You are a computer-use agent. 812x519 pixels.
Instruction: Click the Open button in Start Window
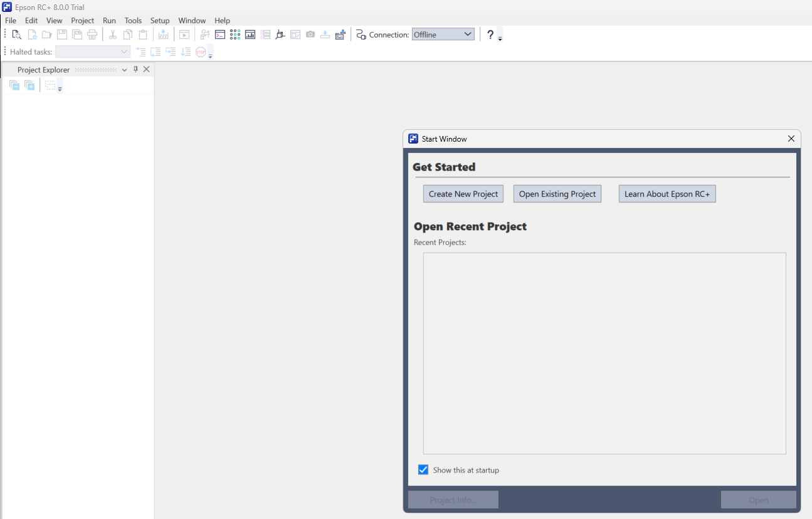[x=759, y=500]
